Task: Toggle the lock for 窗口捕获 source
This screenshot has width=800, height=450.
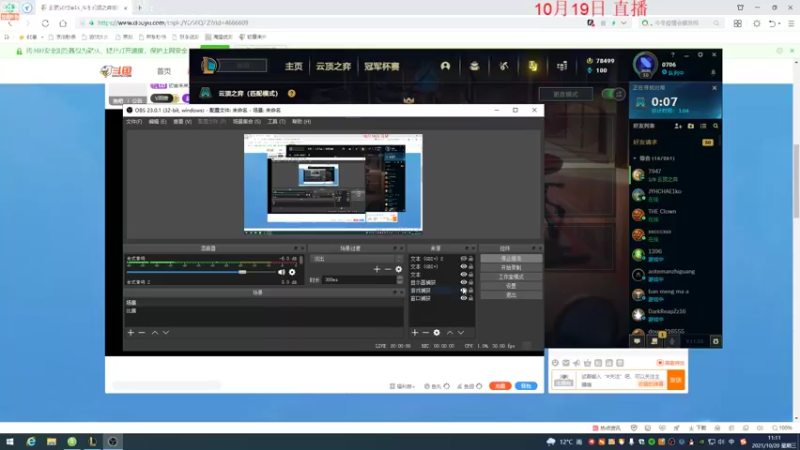Action: (471, 298)
